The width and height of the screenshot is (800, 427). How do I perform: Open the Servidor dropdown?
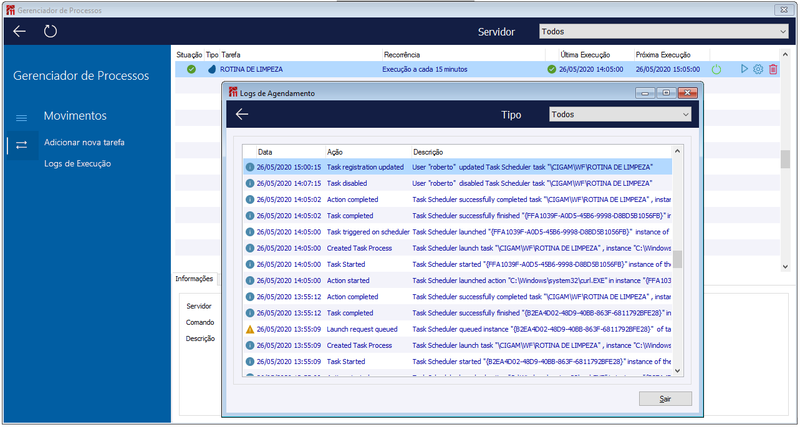(664, 32)
